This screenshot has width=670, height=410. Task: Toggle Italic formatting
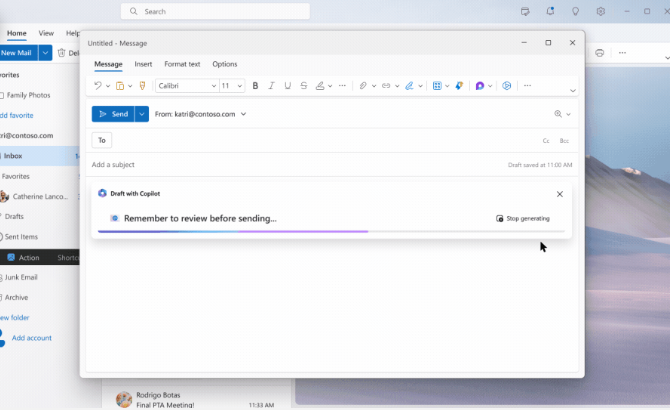coord(271,86)
